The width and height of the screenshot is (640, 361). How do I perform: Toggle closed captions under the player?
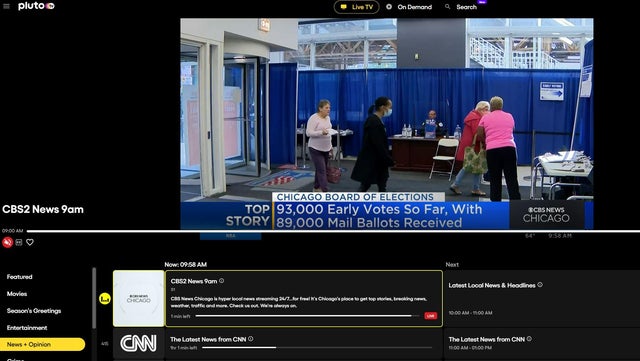tap(19, 242)
